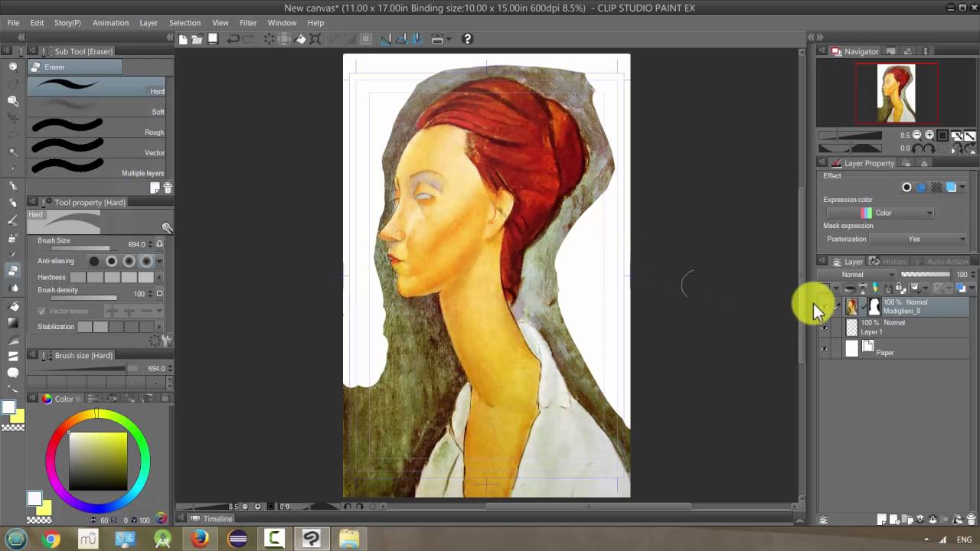This screenshot has height=551, width=980.
Task: Toggle snap to ruler icon in command bar
Action: pyautogui.click(x=387, y=39)
